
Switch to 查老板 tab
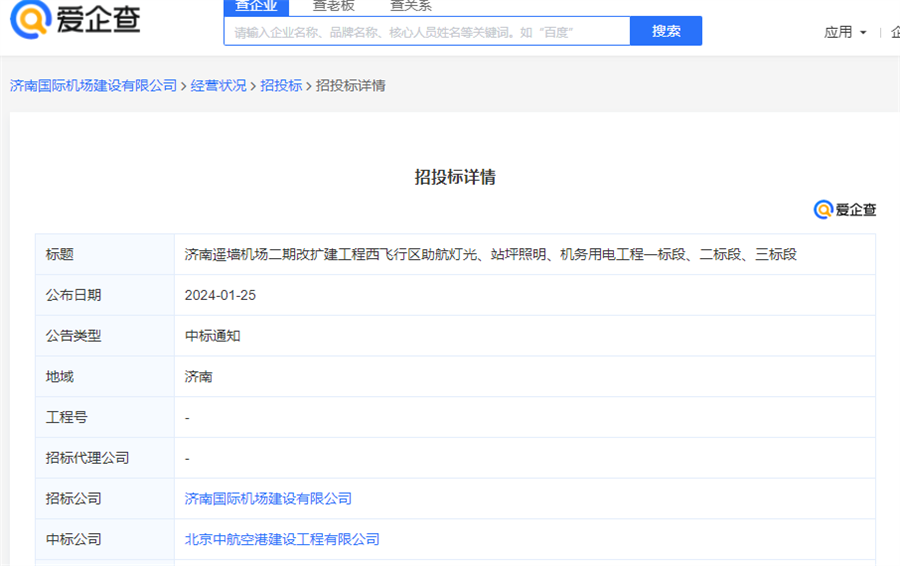(x=333, y=7)
